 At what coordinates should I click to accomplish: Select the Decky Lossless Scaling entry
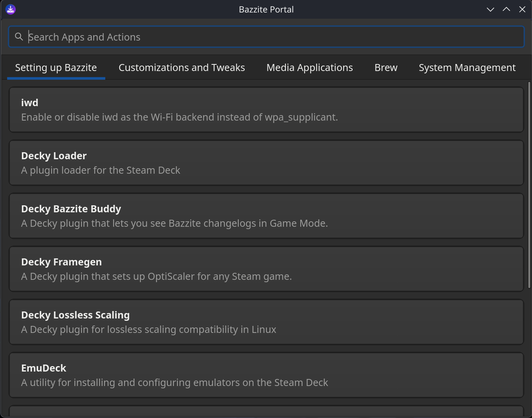pos(266,322)
